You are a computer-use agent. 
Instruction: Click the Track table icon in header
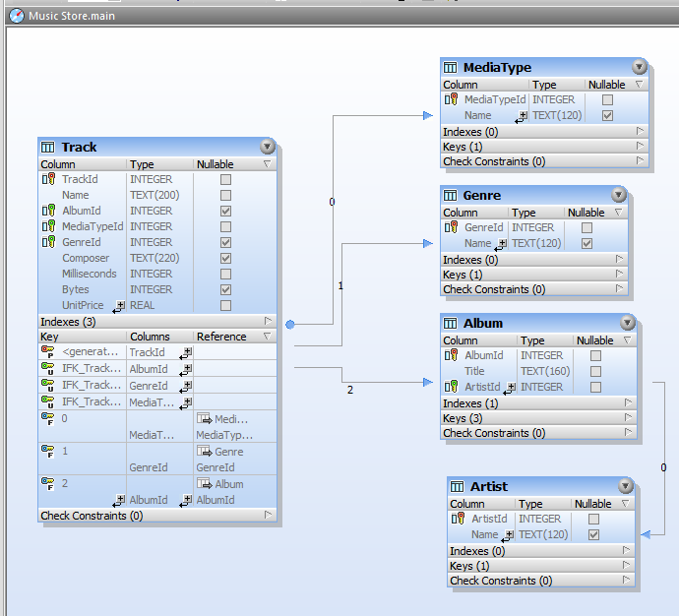tap(48, 147)
